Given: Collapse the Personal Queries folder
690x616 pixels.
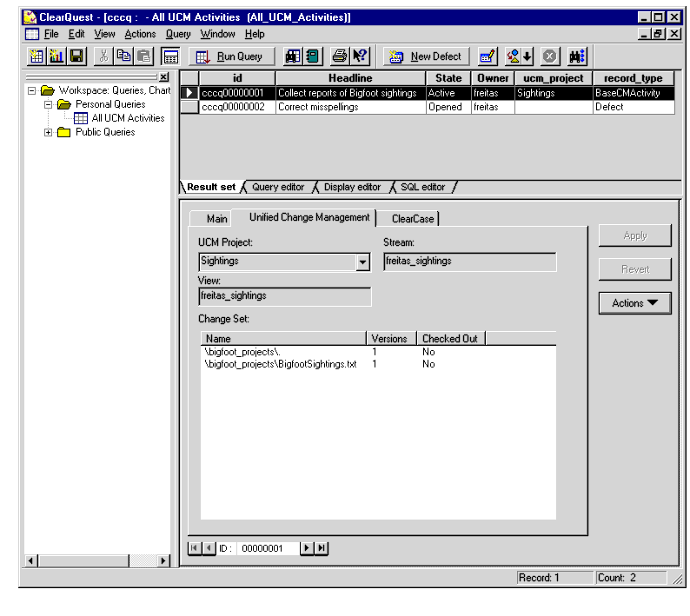Looking at the screenshot, I should click(49, 105).
